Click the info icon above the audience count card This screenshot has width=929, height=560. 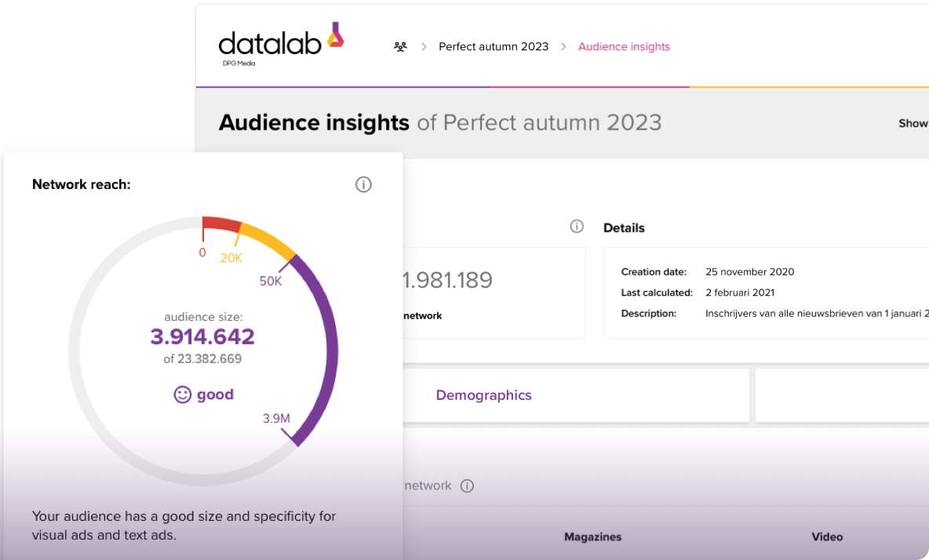[577, 226]
